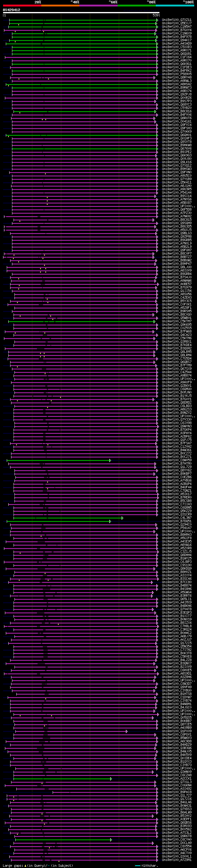Open hit UniRef100_Q5EXJ7
Image resolution: width=197 pixels, height=868 pixels.
coord(177,23)
